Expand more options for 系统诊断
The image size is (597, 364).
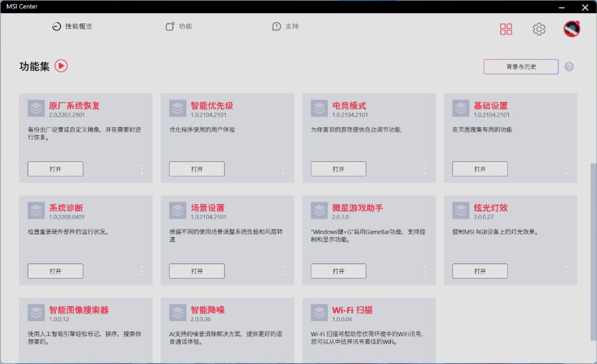(141, 271)
